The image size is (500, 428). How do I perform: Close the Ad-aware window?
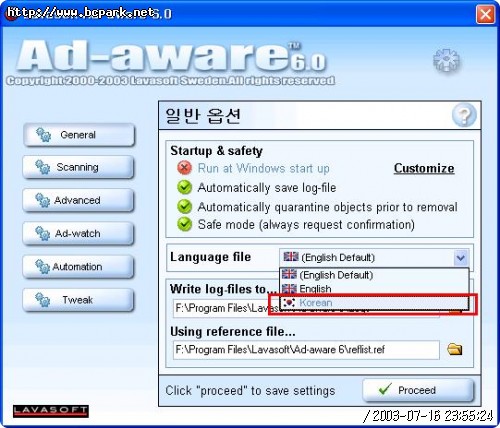coord(485,15)
